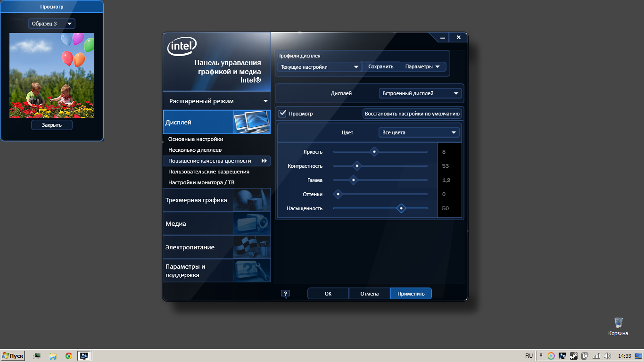Image resolution: width=644 pixels, height=362 pixels.
Task: Click Закрыть in the preview window
Action: pyautogui.click(x=52, y=125)
